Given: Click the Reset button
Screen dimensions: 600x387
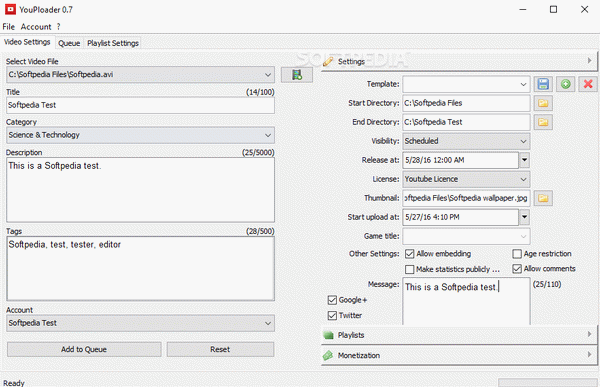Looking at the screenshot, I should (220, 349).
